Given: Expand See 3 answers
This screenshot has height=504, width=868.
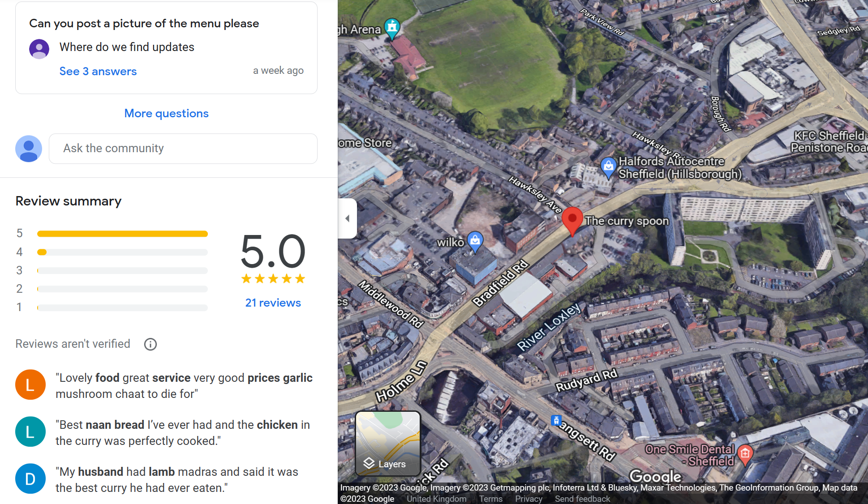Looking at the screenshot, I should pyautogui.click(x=98, y=71).
